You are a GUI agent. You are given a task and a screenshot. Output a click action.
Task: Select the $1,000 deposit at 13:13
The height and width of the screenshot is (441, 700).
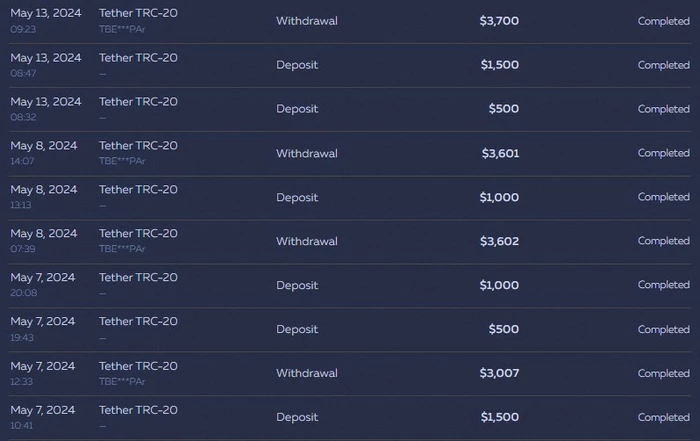tap(499, 197)
